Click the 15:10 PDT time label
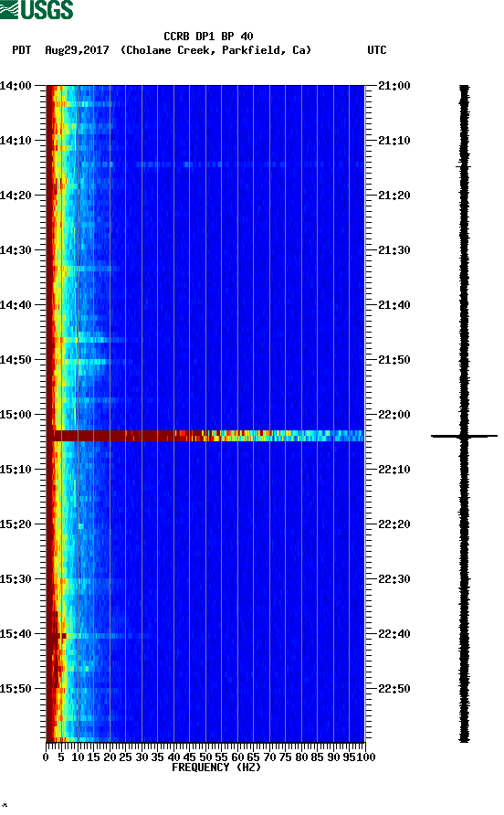Screen dimensions: 504x815 [16, 470]
